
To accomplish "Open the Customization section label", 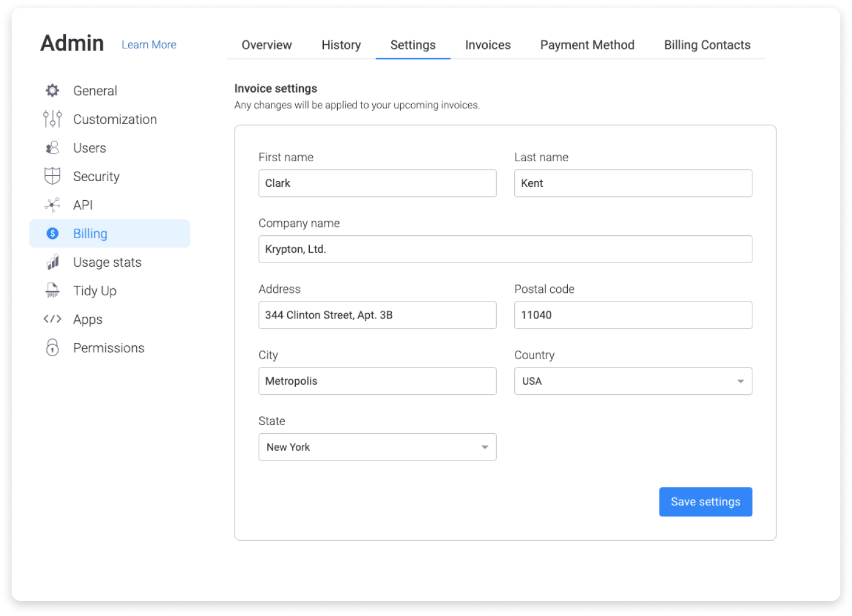I will pos(115,119).
